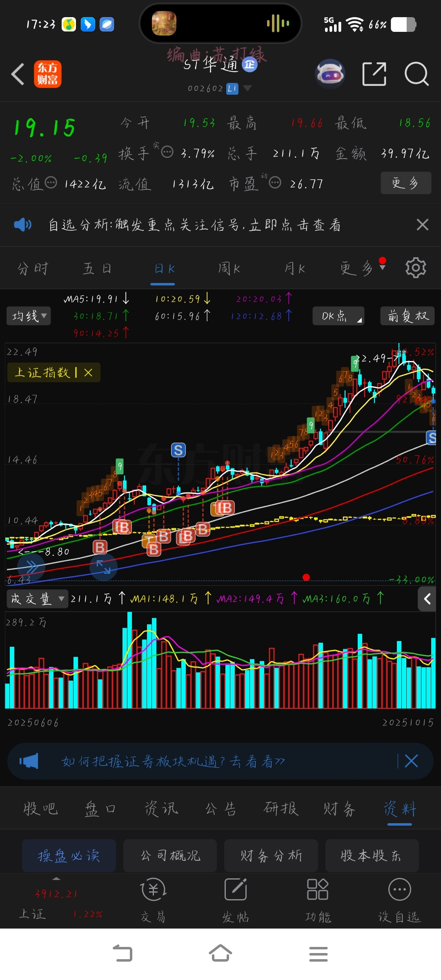Expand the stock code 002602 dropdown arrow
The height and width of the screenshot is (980, 441).
(x=247, y=88)
